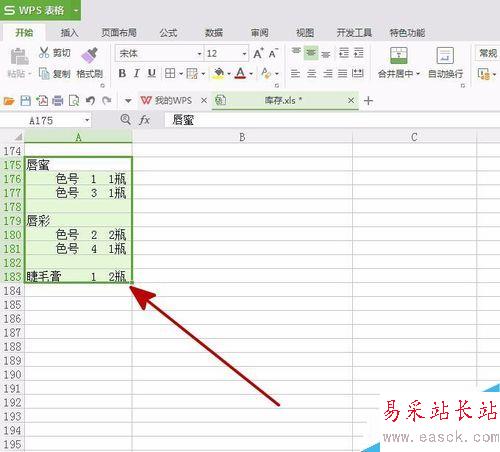Close the 我的WPS tab
The width and height of the screenshot is (500, 452).
click(204, 100)
